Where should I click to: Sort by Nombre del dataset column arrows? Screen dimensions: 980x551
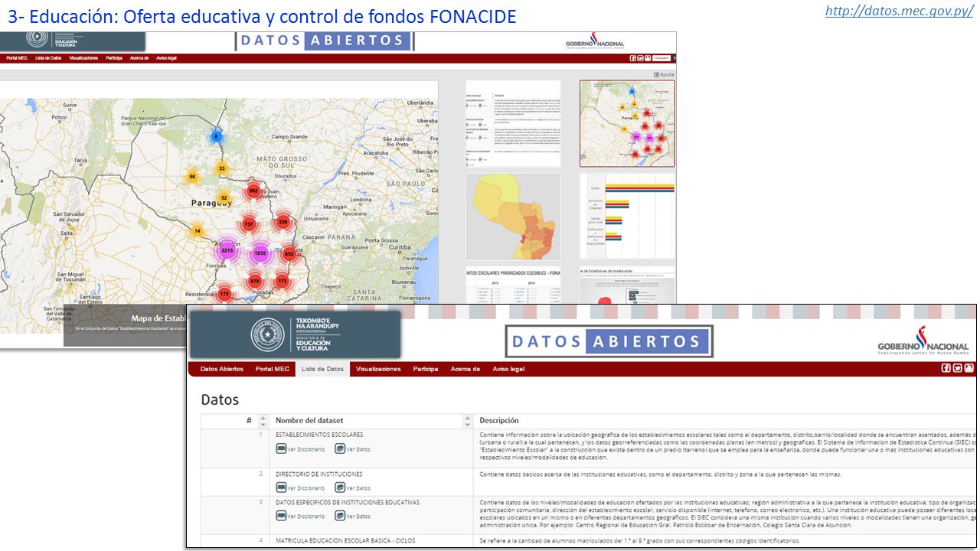coord(468,420)
